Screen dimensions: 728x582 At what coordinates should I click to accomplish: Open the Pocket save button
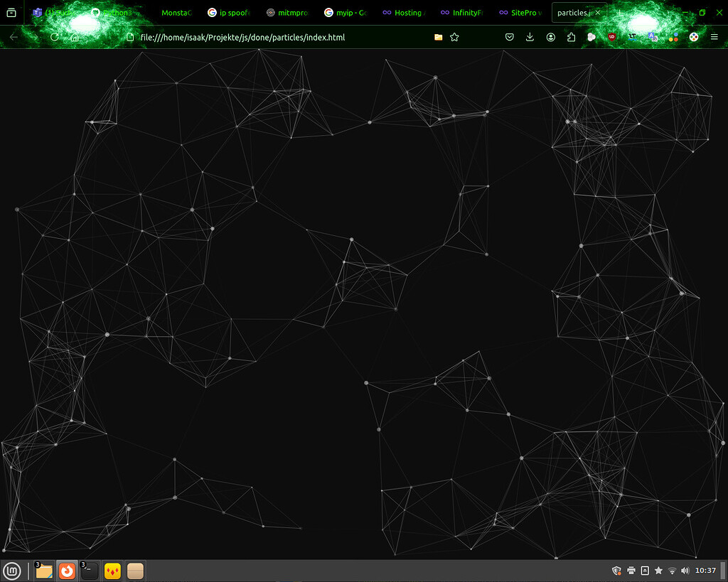point(509,37)
